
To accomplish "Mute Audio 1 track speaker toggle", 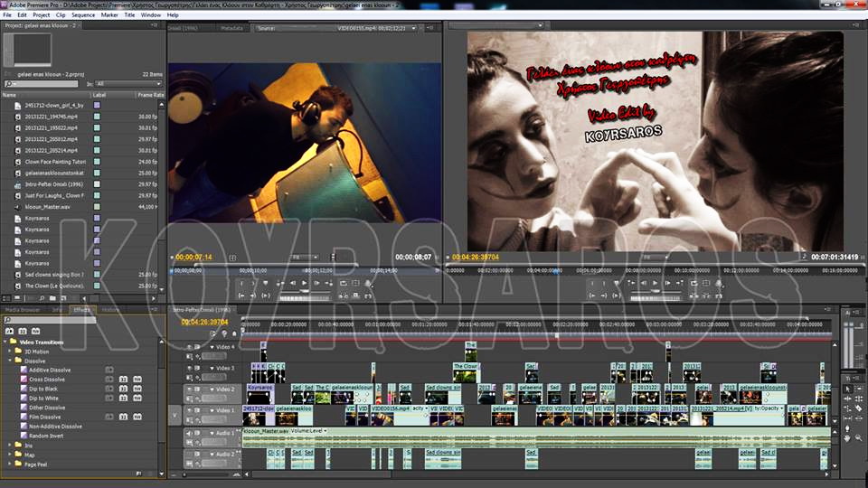I will 190,434.
